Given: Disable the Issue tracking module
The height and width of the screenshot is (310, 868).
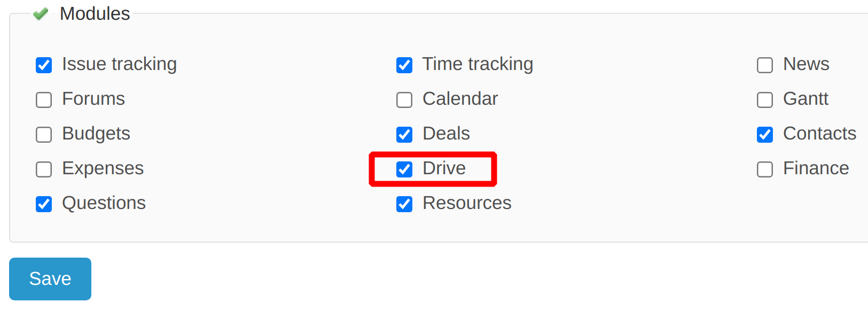Looking at the screenshot, I should [x=43, y=65].
